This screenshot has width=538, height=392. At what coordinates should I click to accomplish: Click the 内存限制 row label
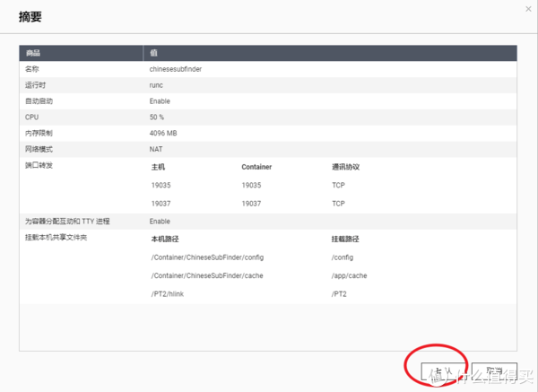coord(39,133)
